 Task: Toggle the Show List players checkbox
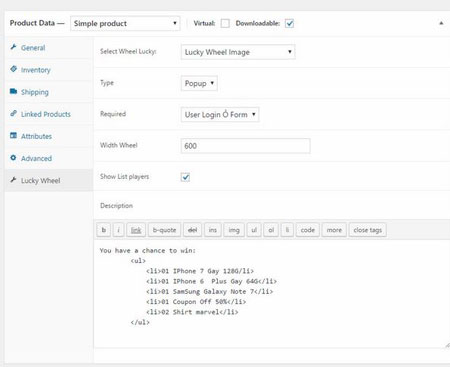click(185, 177)
